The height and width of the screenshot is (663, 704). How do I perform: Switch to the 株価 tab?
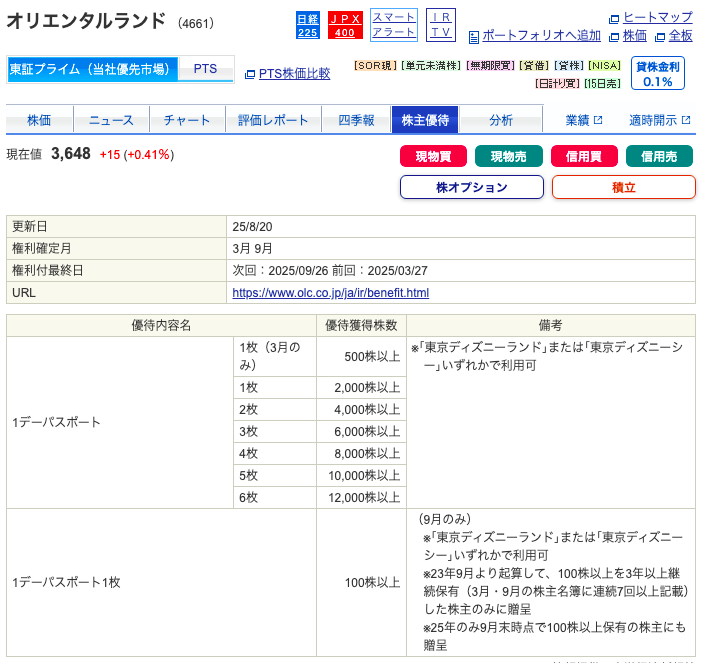point(39,120)
